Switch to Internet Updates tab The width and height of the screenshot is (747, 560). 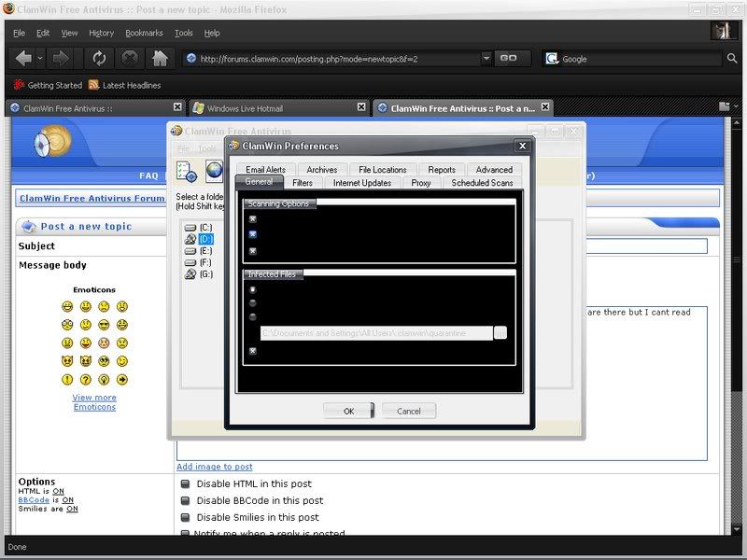[362, 183]
